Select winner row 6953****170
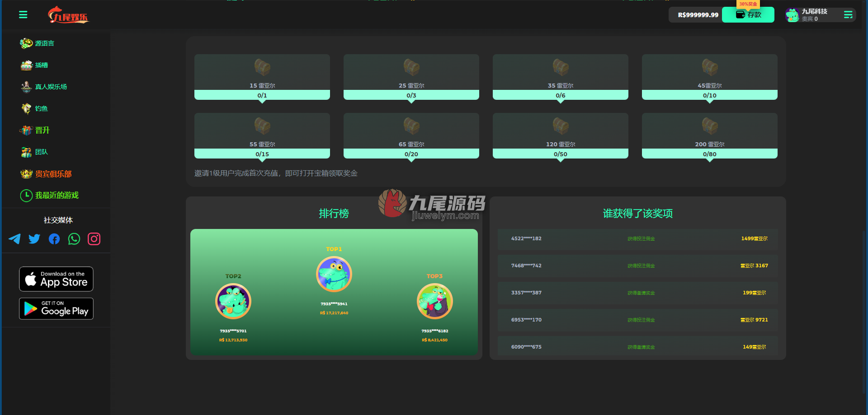 tap(638, 320)
